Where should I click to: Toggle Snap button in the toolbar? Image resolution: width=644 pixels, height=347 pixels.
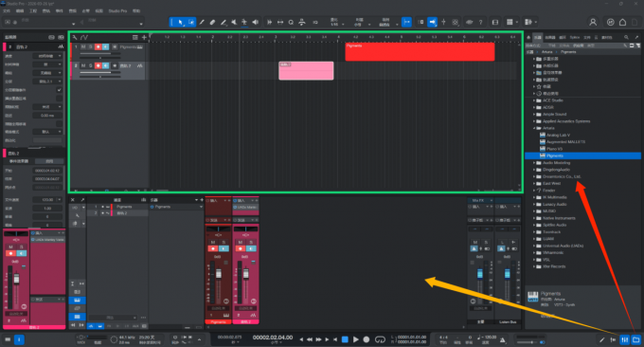406,22
